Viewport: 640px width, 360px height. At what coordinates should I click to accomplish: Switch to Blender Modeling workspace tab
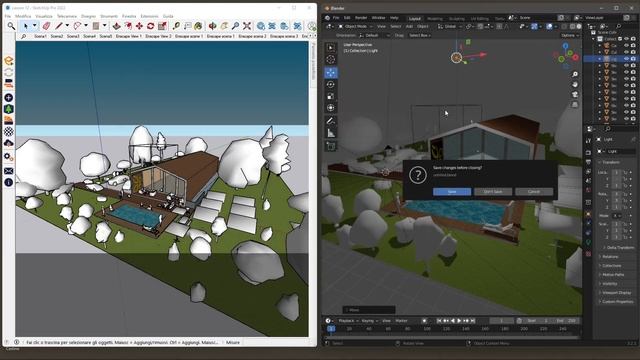coord(435,19)
